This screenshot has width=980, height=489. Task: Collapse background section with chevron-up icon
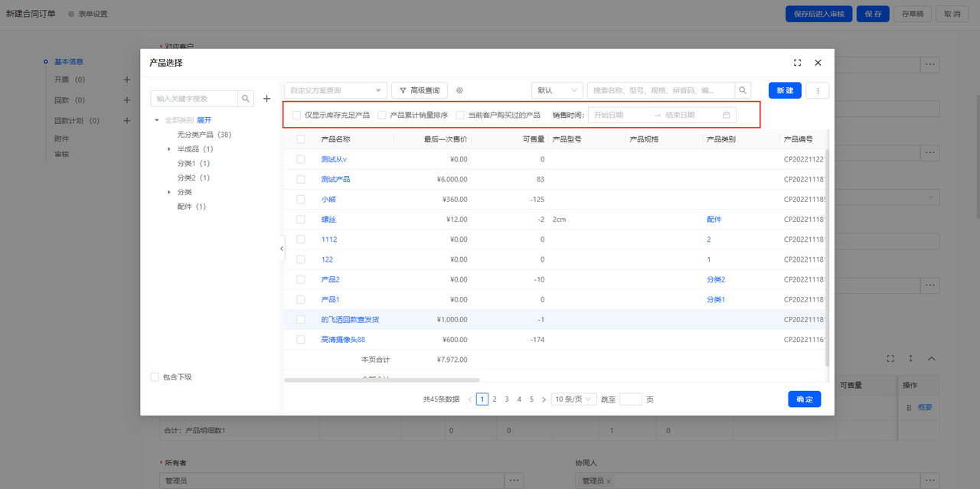coord(932,358)
